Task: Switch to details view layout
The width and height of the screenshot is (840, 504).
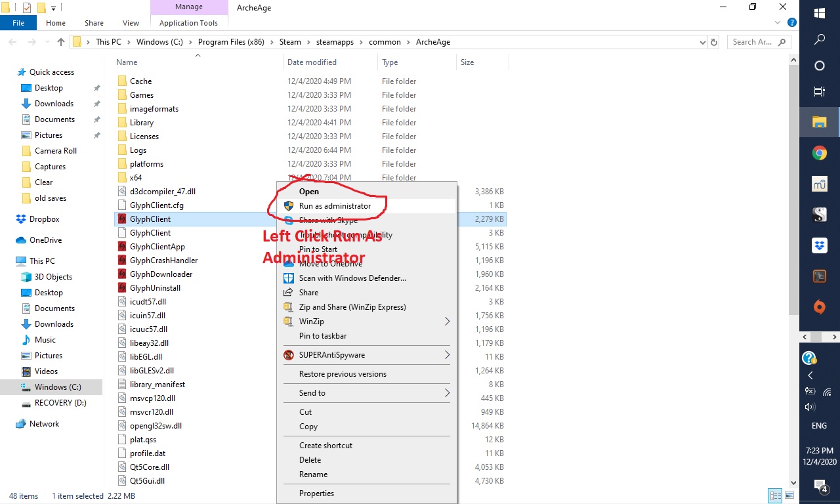Action: click(776, 496)
